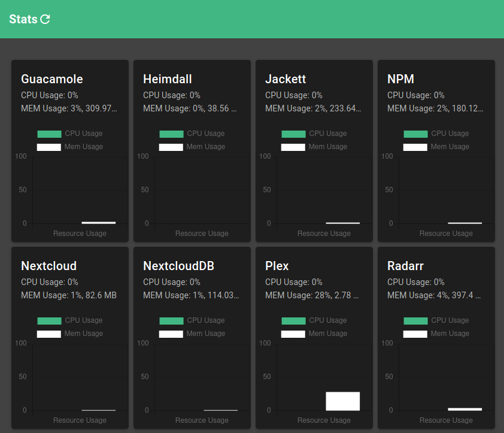504x433 pixels.
Task: Toggle Mem Usage legend swatch in NPM card
Action: click(415, 147)
